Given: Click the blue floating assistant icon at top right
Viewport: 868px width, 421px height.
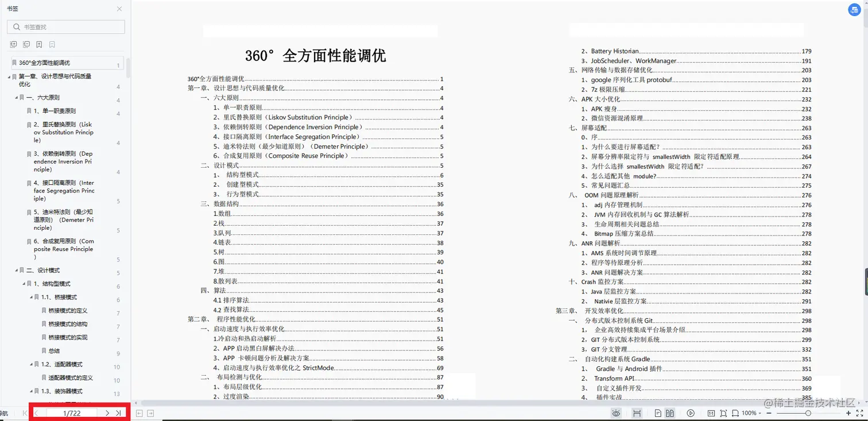Looking at the screenshot, I should tap(854, 10).
